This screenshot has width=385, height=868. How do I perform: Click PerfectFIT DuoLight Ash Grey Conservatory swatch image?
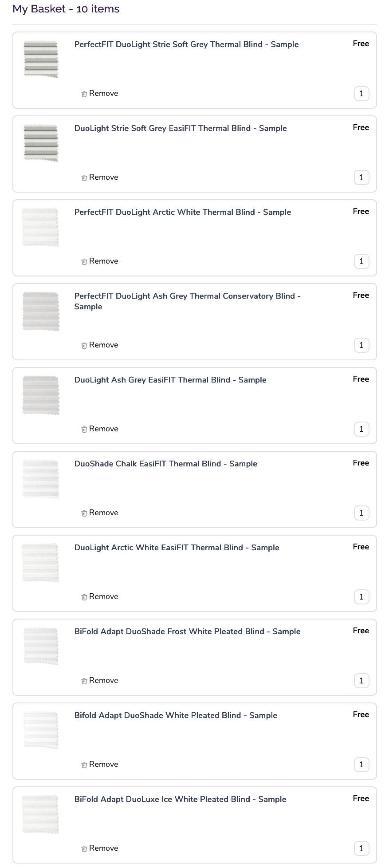41,311
